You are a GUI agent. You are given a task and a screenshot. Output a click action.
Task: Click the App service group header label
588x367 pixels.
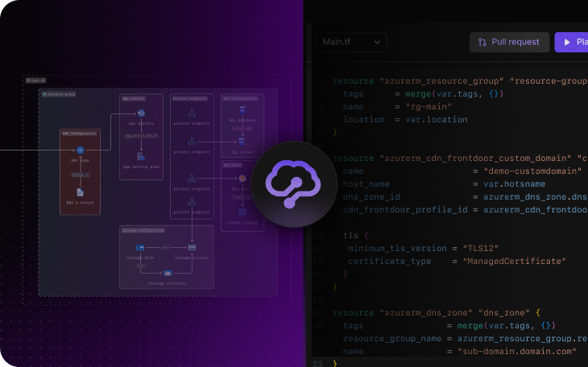point(133,99)
